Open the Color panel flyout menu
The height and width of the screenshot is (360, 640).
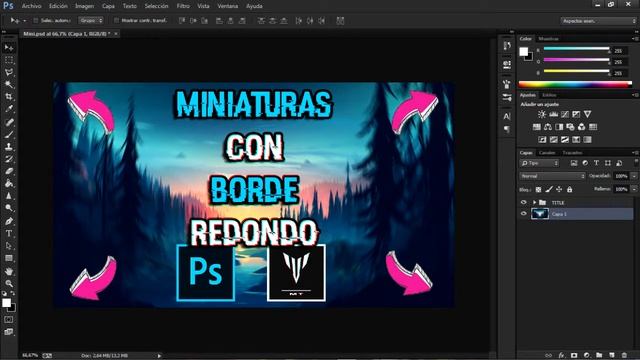point(635,39)
